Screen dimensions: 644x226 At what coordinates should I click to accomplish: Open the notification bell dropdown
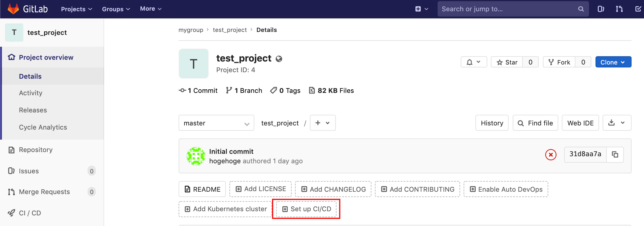click(x=474, y=62)
